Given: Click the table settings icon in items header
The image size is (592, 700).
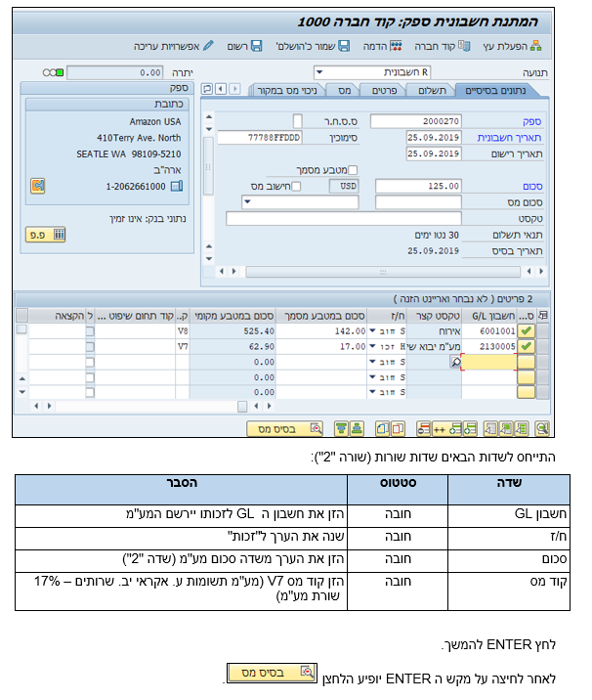Looking at the screenshot, I should (x=543, y=315).
